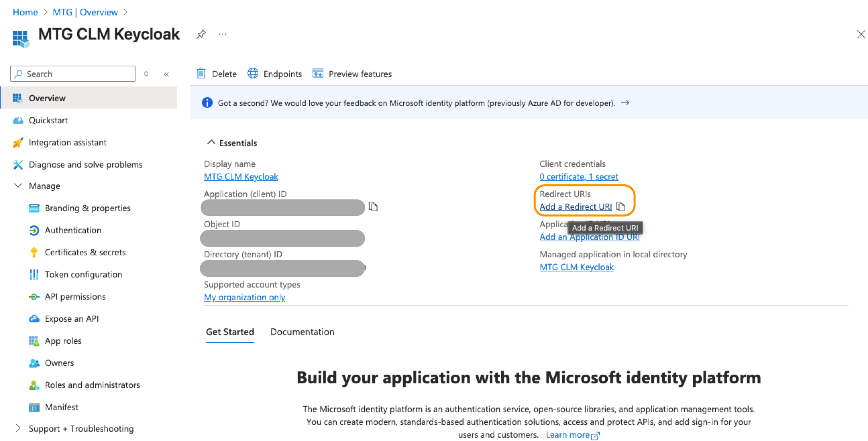
Task: Go to Home in breadcrumb
Action: (x=25, y=12)
